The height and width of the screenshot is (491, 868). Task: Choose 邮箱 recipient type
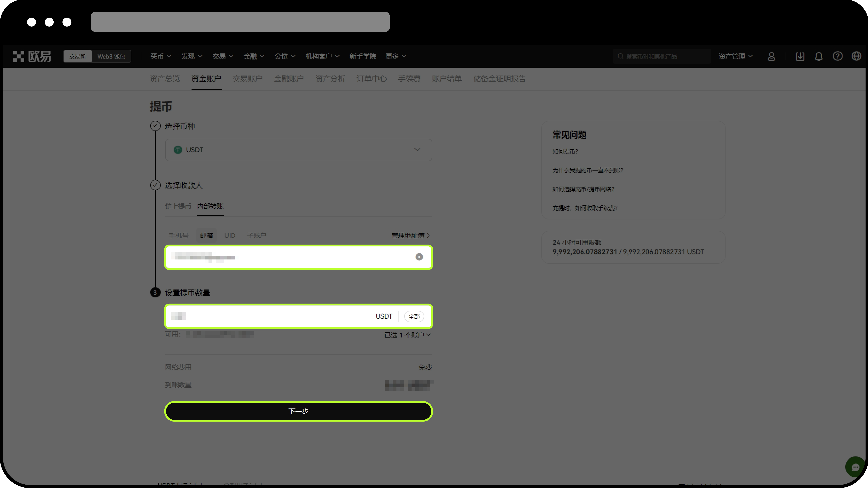(206, 235)
